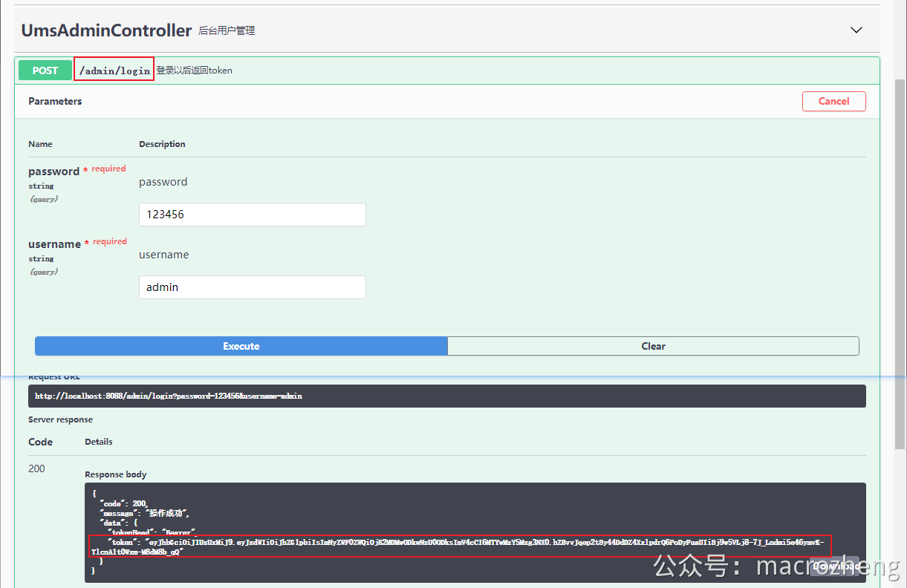Click the 200 response code value
Image resolution: width=907 pixels, height=588 pixels.
coord(36,468)
